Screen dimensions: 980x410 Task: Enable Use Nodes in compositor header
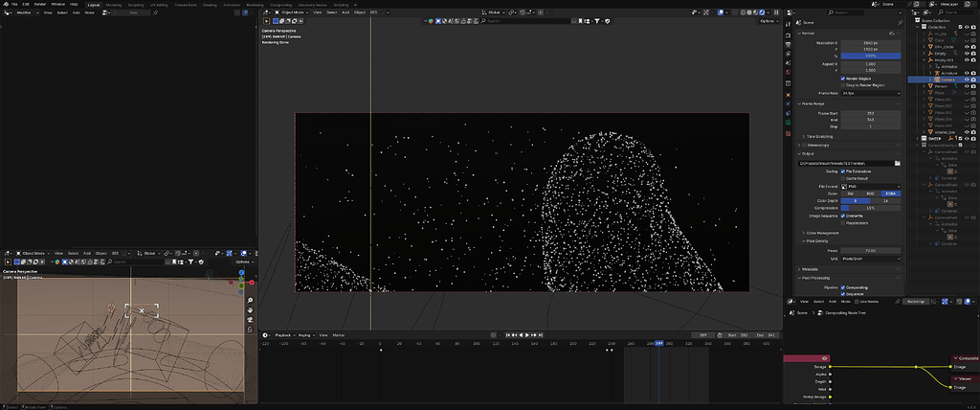pos(855,302)
